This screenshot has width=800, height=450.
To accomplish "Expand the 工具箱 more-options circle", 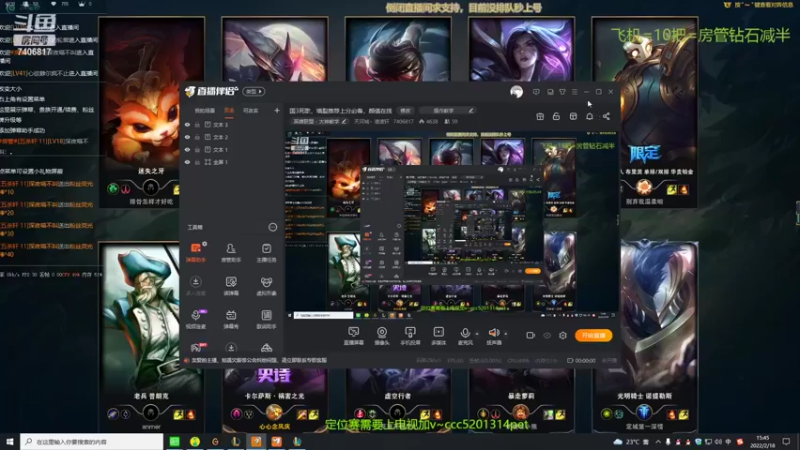I will pos(273,227).
